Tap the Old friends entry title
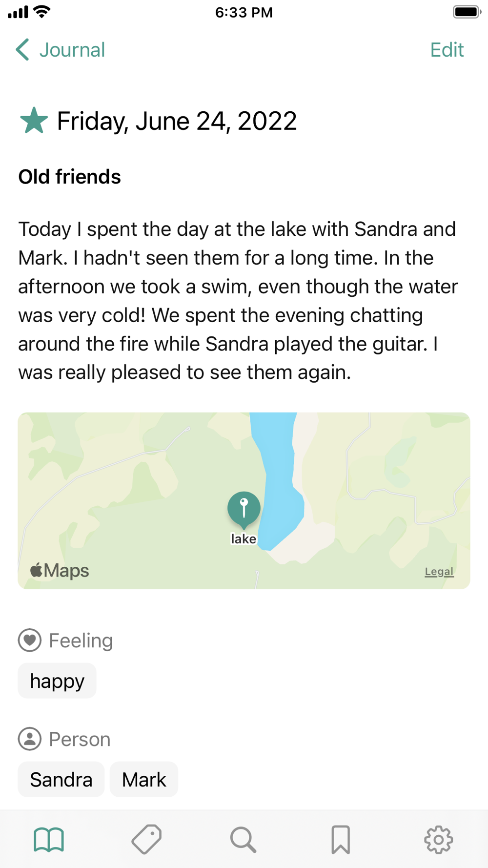The height and width of the screenshot is (868, 488). [69, 177]
